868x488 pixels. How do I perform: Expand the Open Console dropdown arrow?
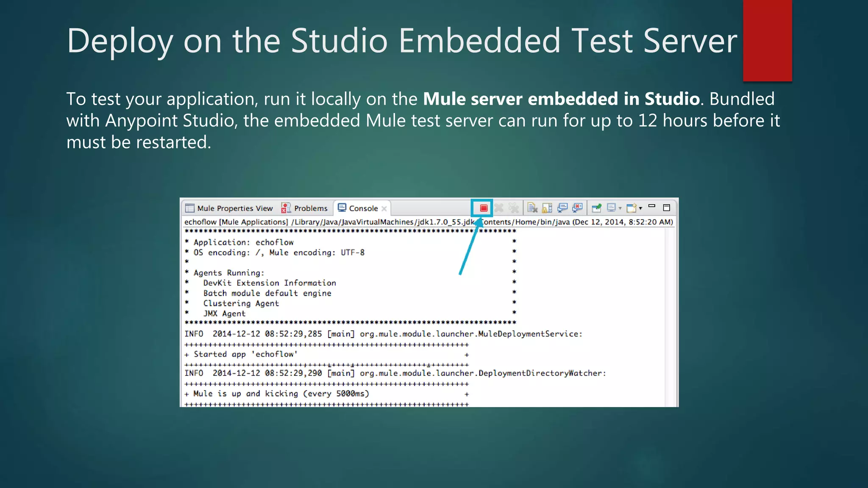pyautogui.click(x=640, y=208)
